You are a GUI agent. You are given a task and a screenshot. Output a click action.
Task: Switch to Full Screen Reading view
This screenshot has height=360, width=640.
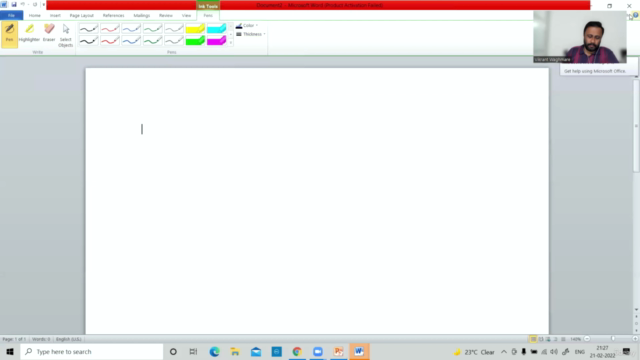541,339
